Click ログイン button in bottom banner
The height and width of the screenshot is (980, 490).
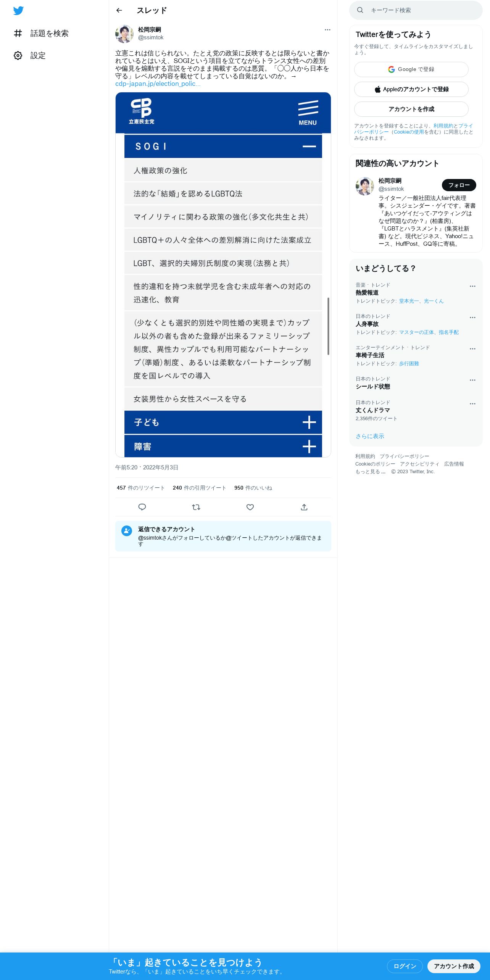pos(405,966)
